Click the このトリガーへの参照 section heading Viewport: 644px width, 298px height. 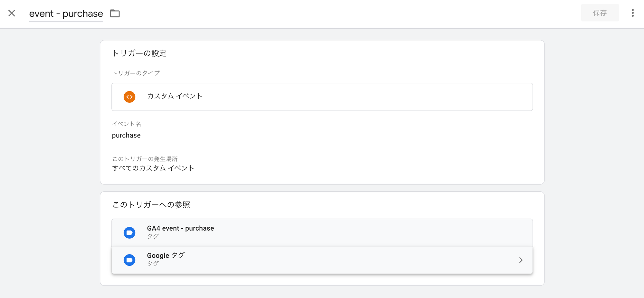point(151,205)
